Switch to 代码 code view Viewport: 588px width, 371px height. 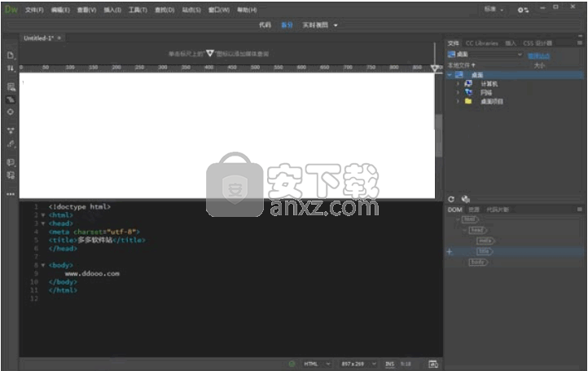pyautogui.click(x=265, y=24)
